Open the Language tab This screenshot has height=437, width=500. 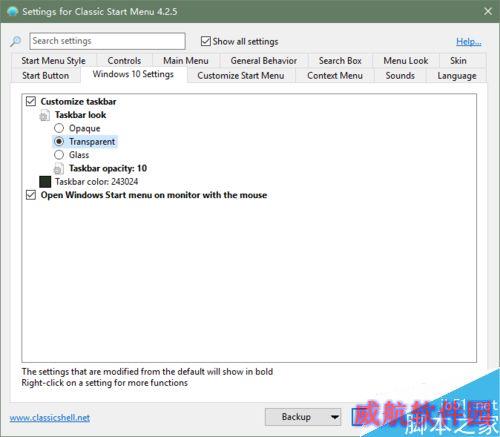457,76
